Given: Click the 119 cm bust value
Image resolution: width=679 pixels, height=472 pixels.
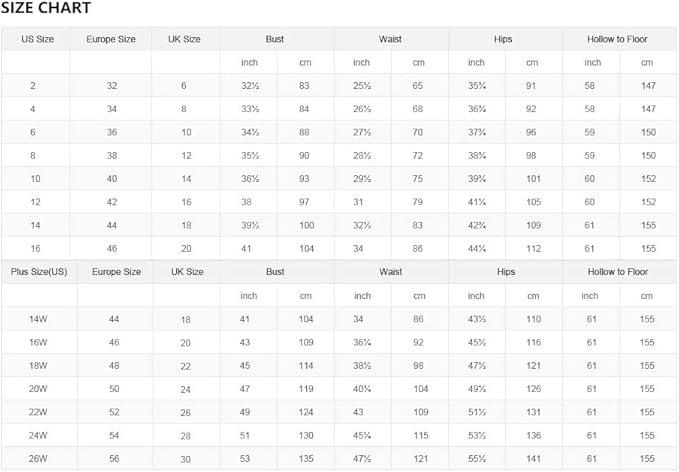Looking at the screenshot, I should pyautogui.click(x=305, y=388).
